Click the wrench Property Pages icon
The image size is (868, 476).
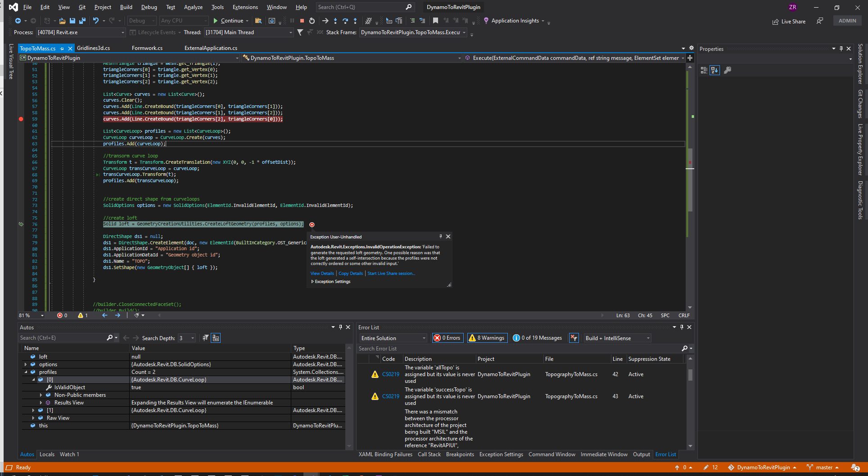pos(728,70)
